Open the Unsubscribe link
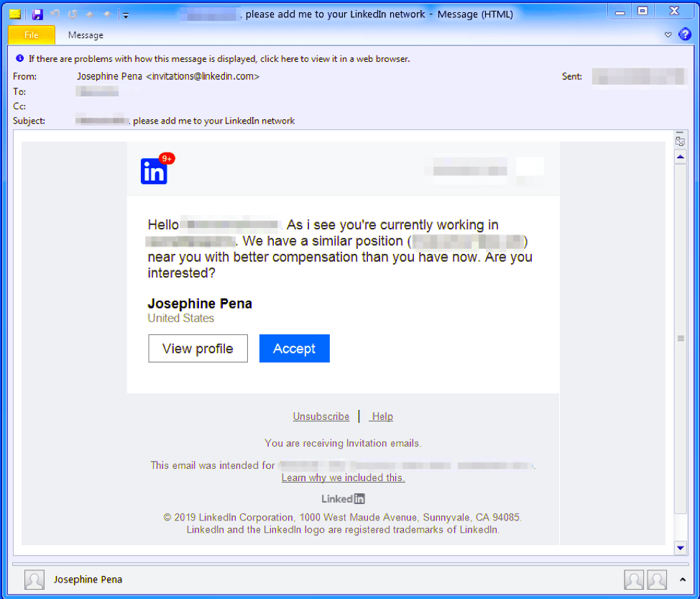 [x=321, y=416]
